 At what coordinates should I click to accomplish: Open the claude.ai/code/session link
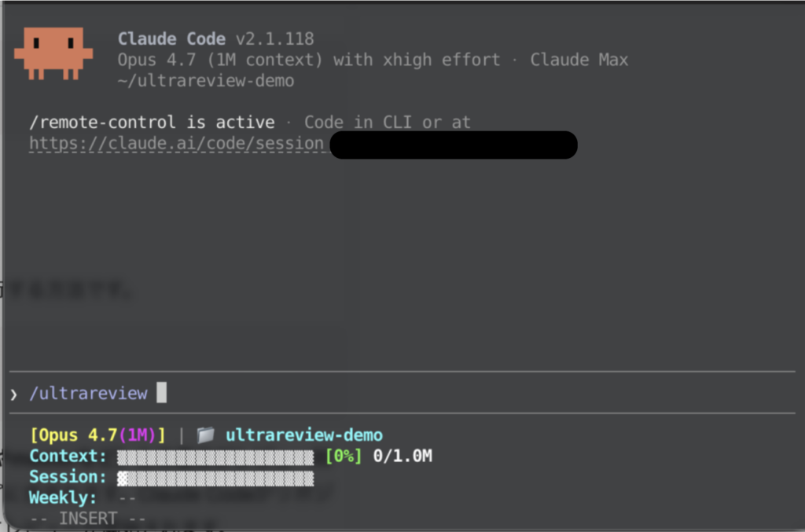tap(176, 144)
